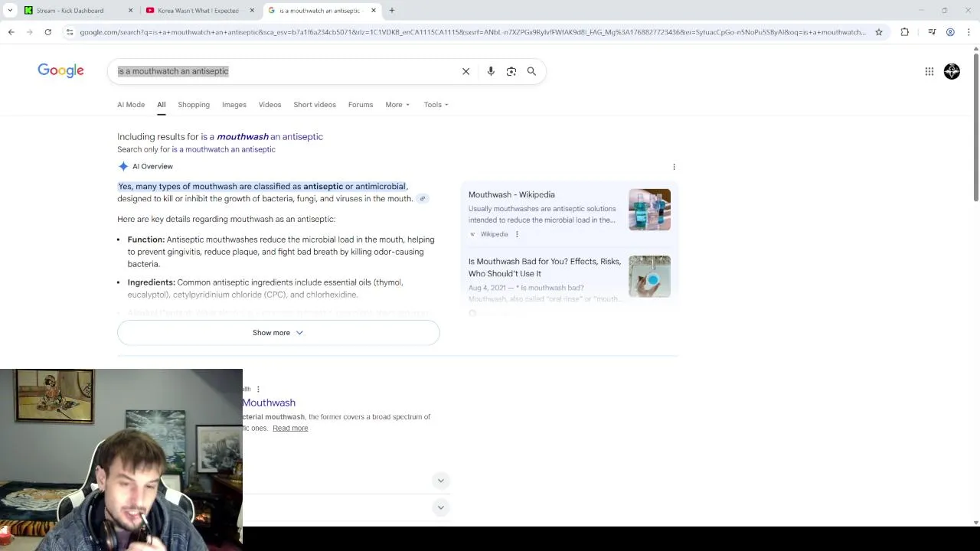The height and width of the screenshot is (551, 980).
Task: View site information icon in address bar
Action: click(x=70, y=32)
